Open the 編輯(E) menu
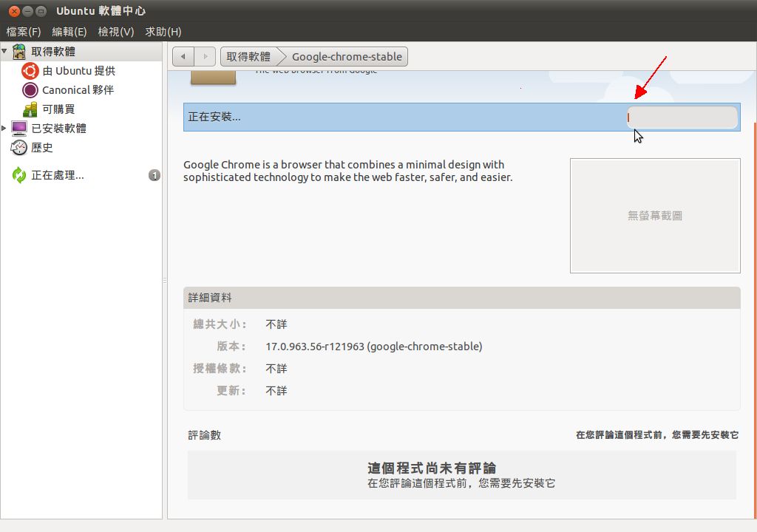This screenshot has width=757, height=532. 69,32
